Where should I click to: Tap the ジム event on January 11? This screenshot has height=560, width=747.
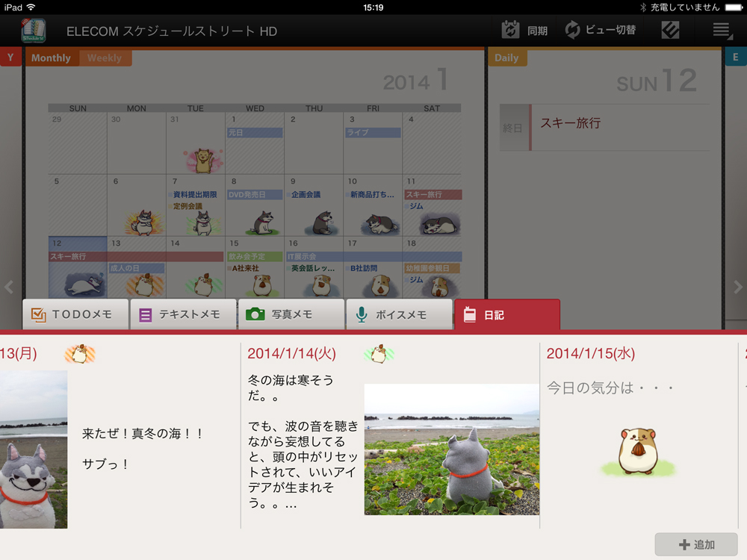(414, 206)
